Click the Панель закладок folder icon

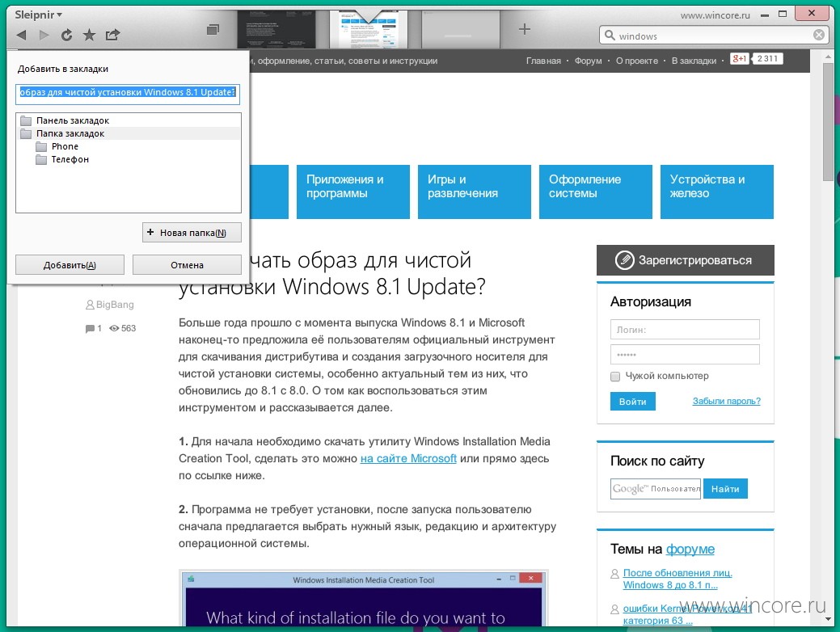26,120
